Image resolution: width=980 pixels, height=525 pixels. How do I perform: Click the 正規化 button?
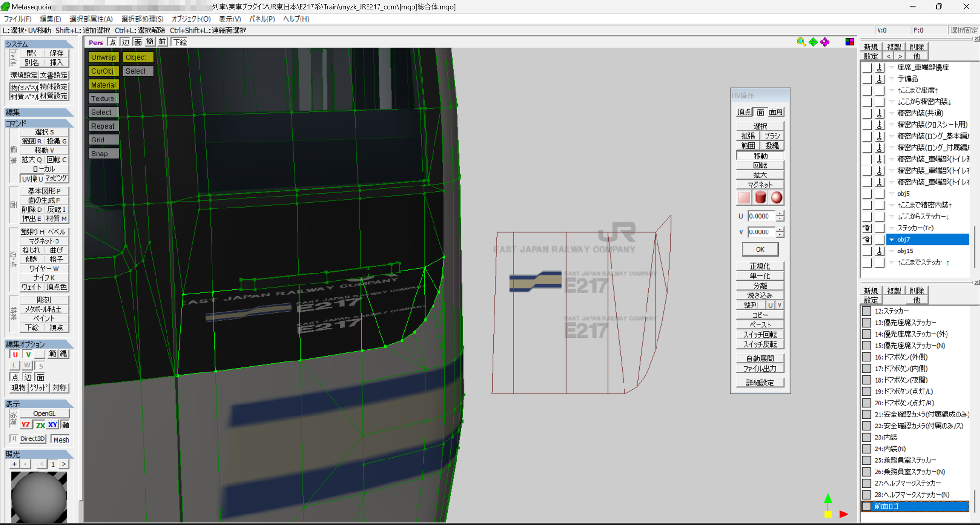[x=760, y=266]
